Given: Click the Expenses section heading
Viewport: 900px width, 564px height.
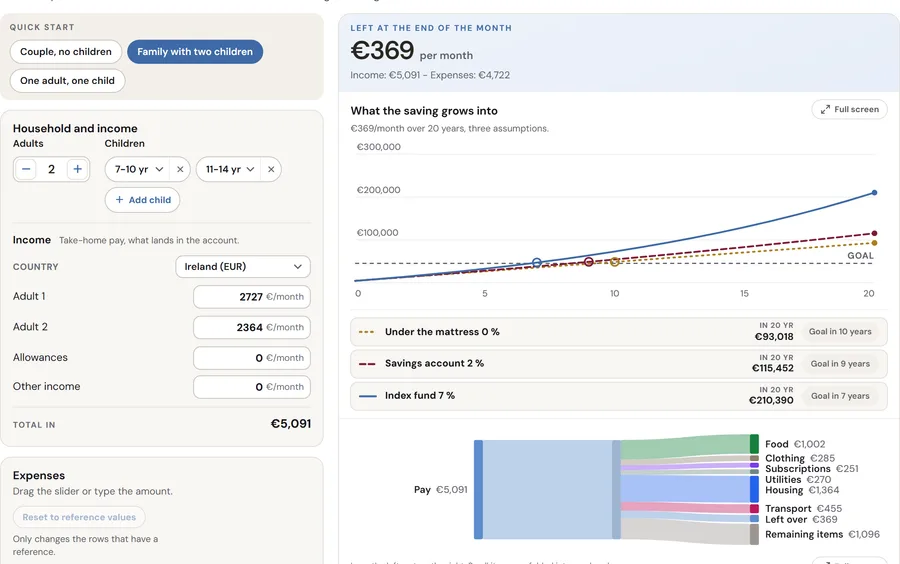Looking at the screenshot, I should [39, 476].
